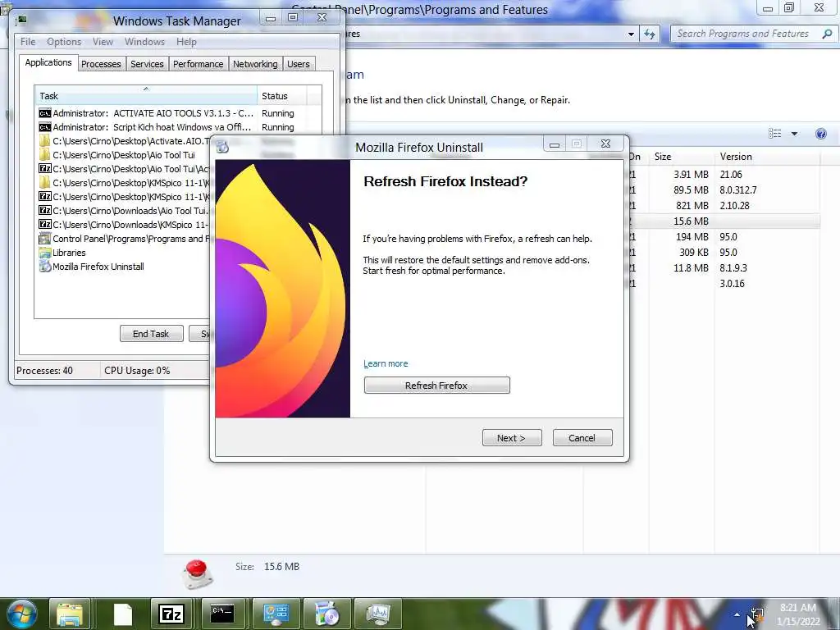The height and width of the screenshot is (630, 840).
Task: Open the view options dropdown arrow
Action: (x=794, y=134)
